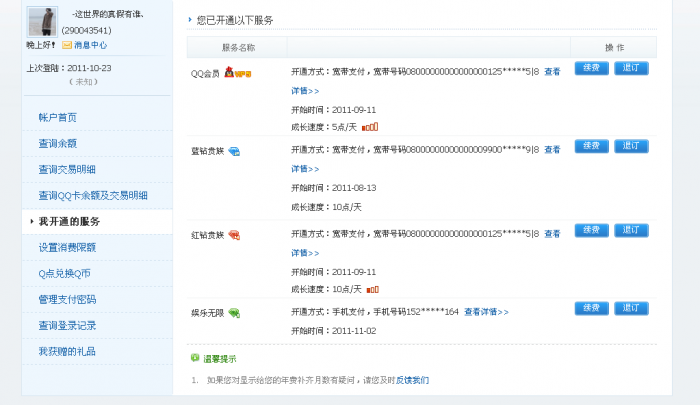Click the green 温馨提示 tip icon
Image resolution: width=700 pixels, height=405 pixels.
click(195, 358)
